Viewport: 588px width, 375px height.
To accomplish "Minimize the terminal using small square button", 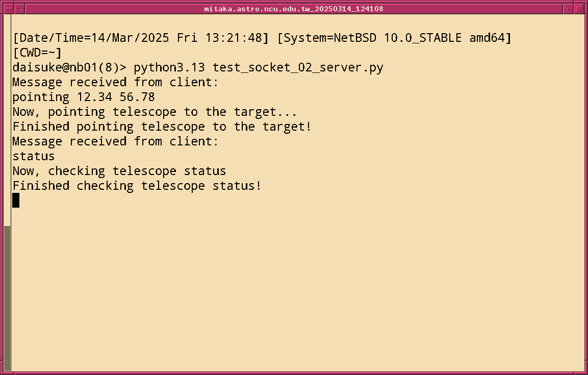I will (569, 9).
